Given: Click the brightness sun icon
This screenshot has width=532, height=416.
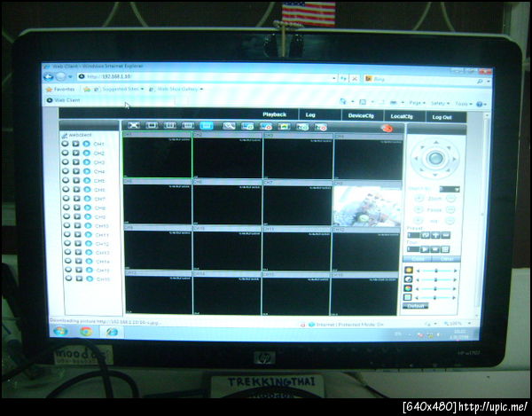Looking at the screenshot, I should coord(409,271).
